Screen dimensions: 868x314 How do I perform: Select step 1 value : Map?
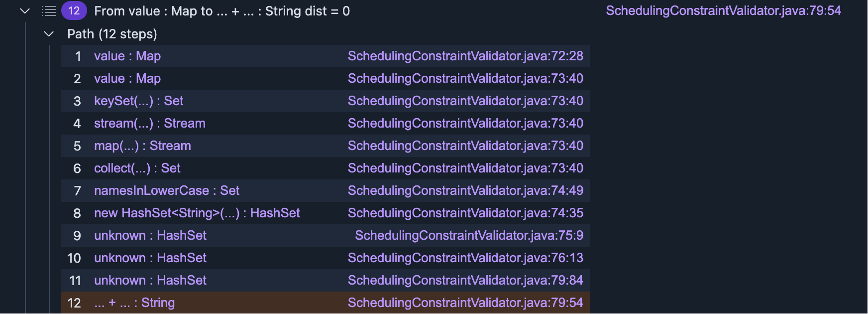[x=127, y=56]
